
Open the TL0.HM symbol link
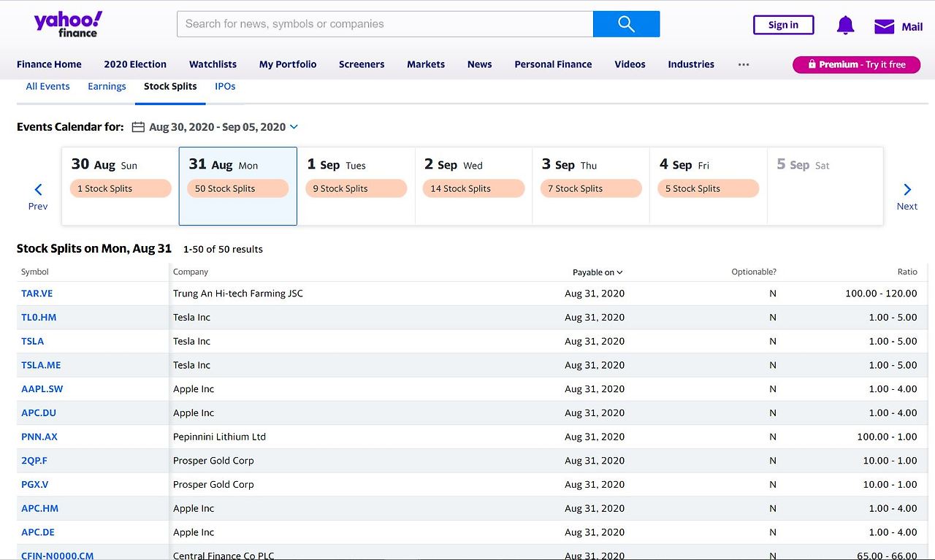[x=39, y=318]
